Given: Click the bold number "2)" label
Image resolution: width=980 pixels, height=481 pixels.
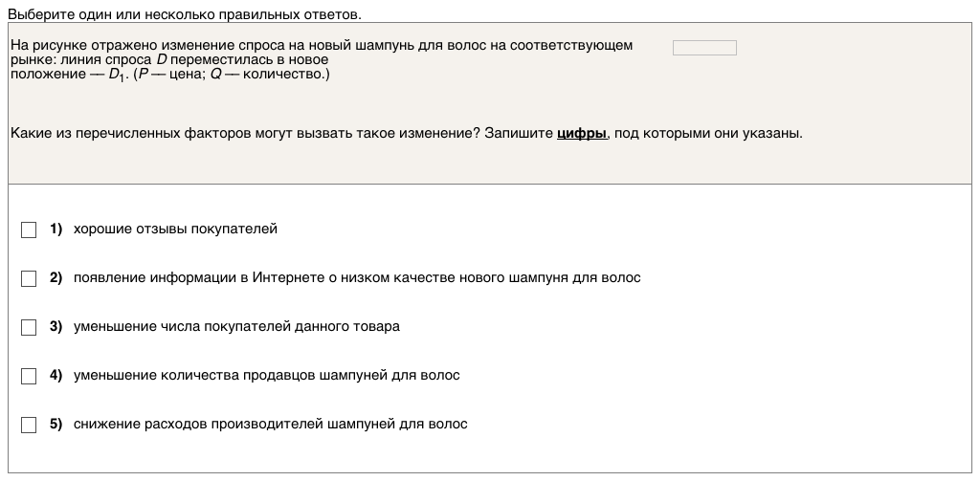Looking at the screenshot, I should pos(56,278).
